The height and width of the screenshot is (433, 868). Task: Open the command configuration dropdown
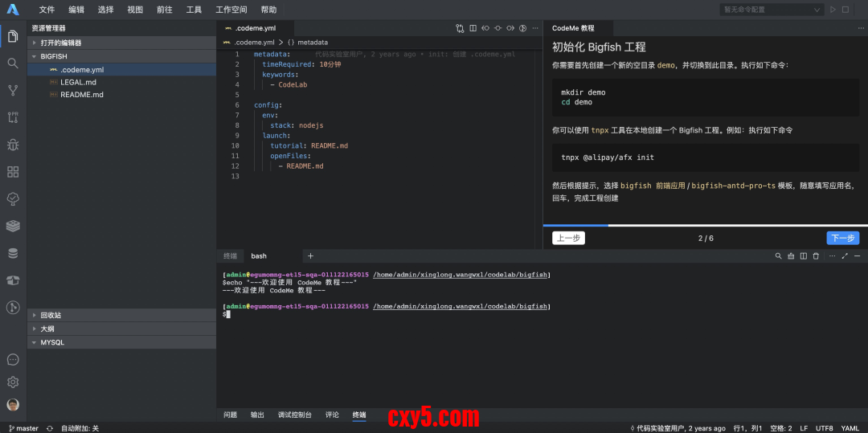tap(772, 10)
